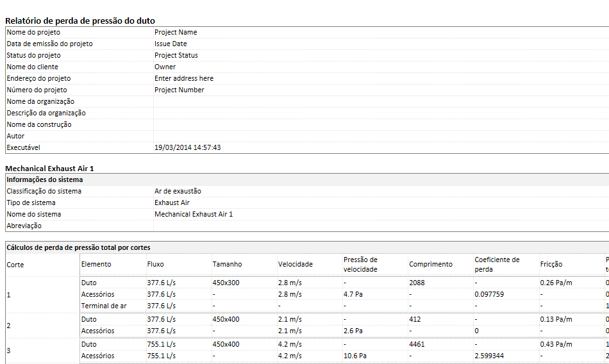Click the "450x400" size in the 755.1 L/s row
Image resolution: width=609 pixels, height=364 pixels.
click(x=226, y=344)
